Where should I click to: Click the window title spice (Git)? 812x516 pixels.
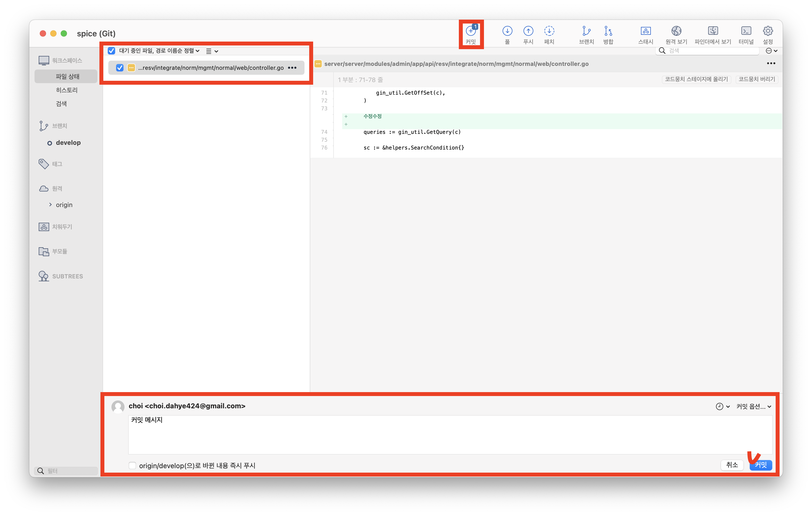click(x=96, y=33)
